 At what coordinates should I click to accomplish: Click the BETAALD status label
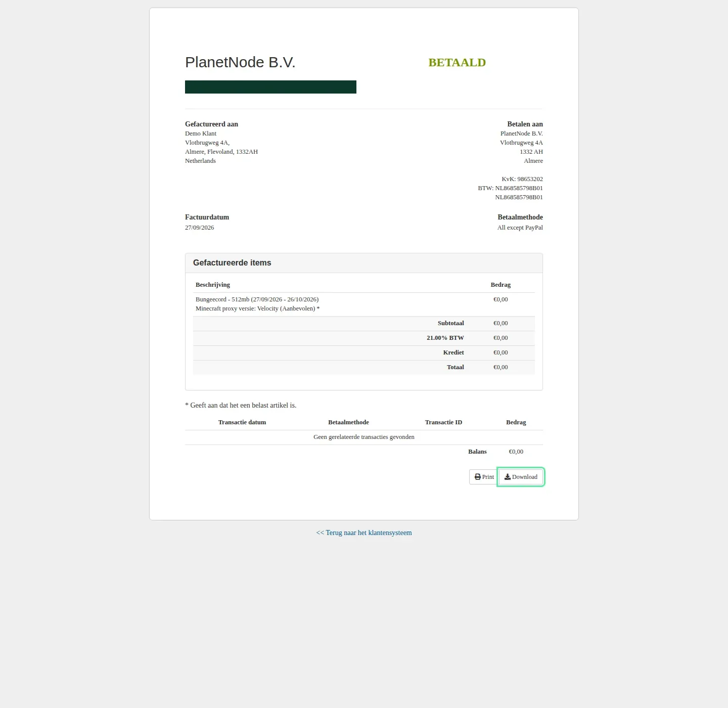(457, 62)
